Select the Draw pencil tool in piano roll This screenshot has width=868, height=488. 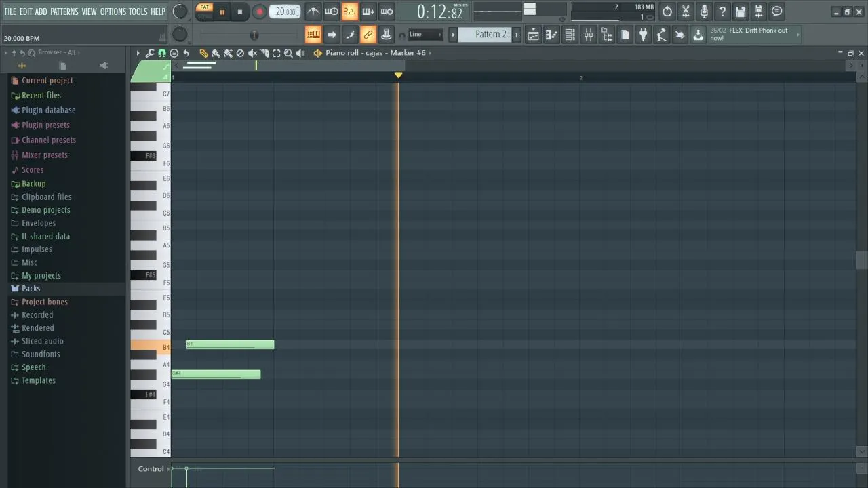[203, 53]
